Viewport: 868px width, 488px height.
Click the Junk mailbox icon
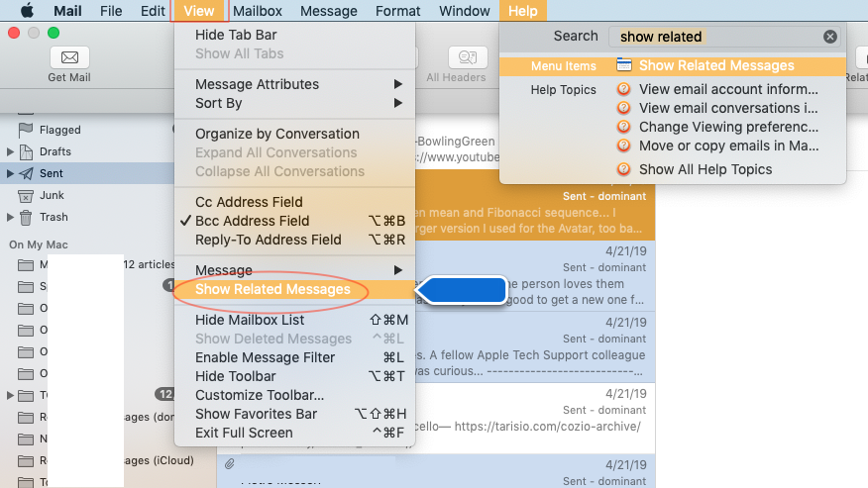pos(26,196)
